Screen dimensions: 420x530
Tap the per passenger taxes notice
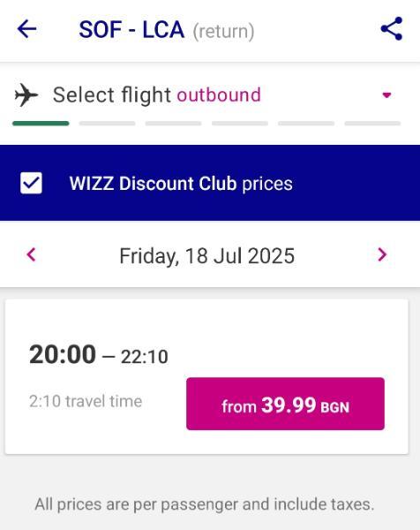pos(205,504)
